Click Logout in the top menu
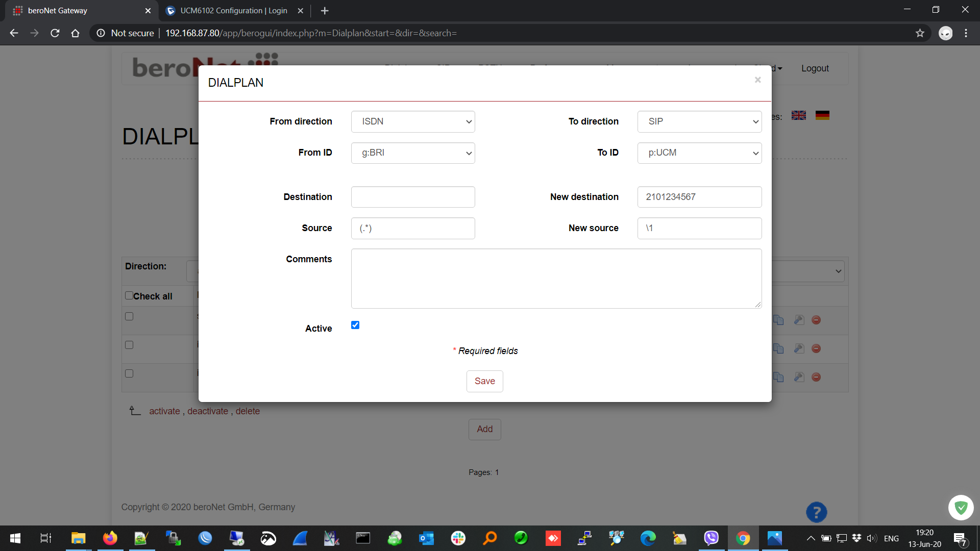 point(815,68)
